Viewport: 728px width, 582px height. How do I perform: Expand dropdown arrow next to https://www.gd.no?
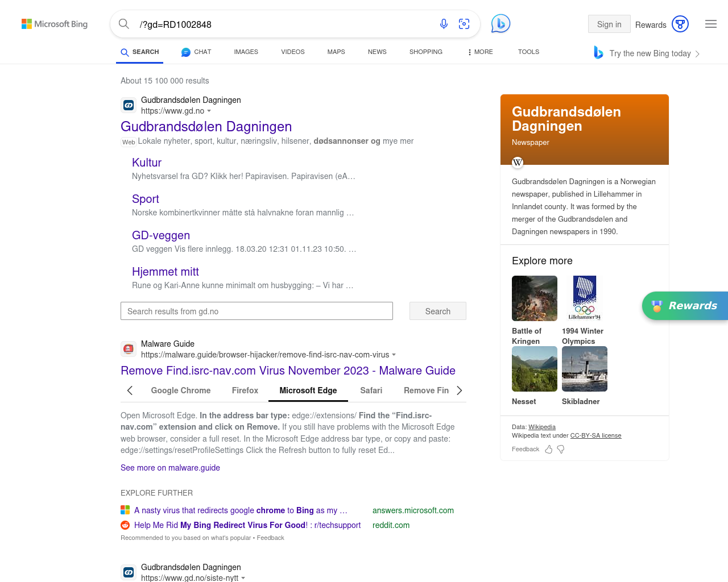pos(209,111)
